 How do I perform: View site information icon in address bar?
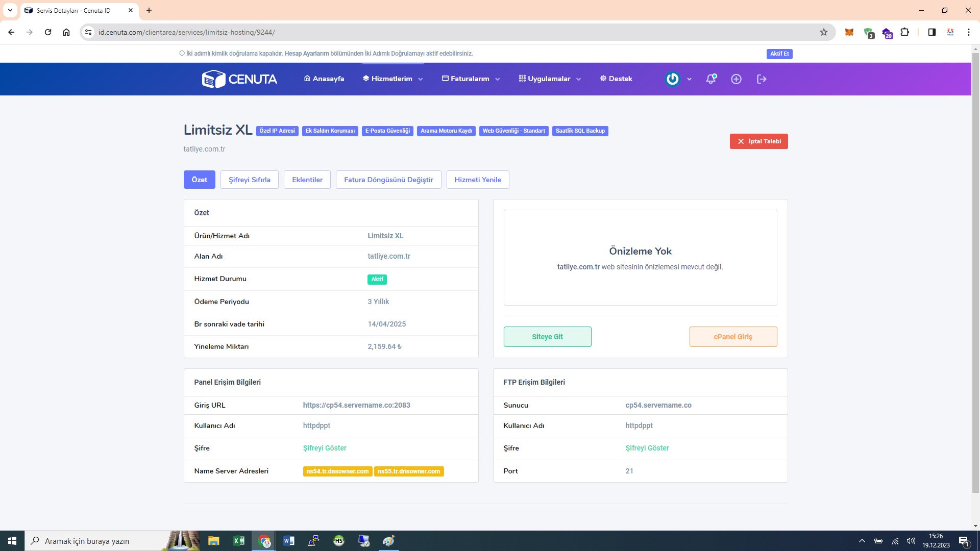(88, 32)
